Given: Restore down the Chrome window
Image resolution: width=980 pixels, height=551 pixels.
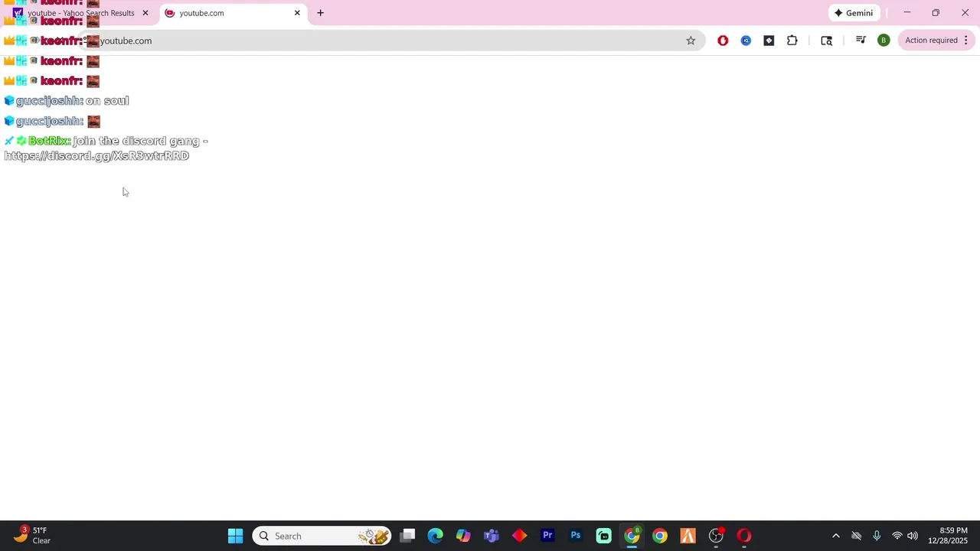Looking at the screenshot, I should tap(936, 13).
